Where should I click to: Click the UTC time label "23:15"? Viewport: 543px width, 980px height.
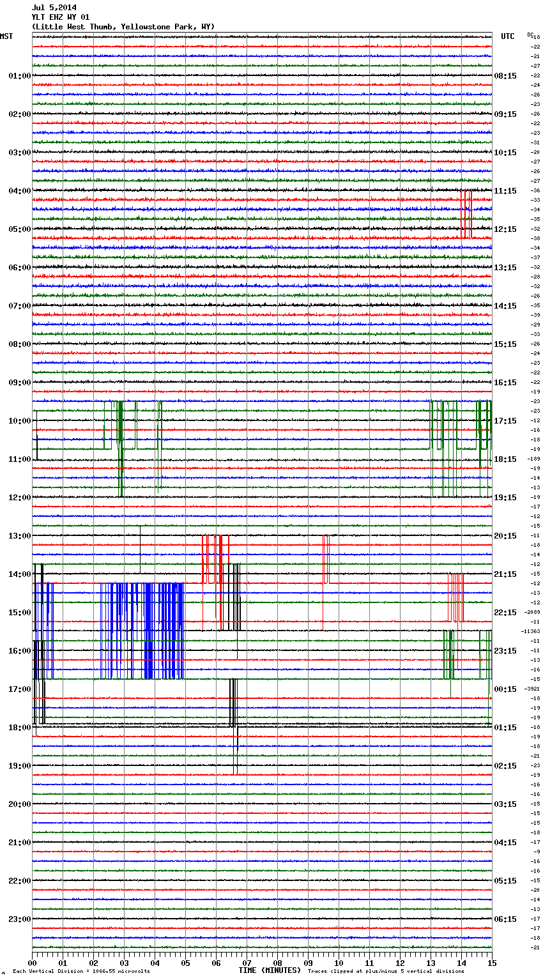[505, 651]
